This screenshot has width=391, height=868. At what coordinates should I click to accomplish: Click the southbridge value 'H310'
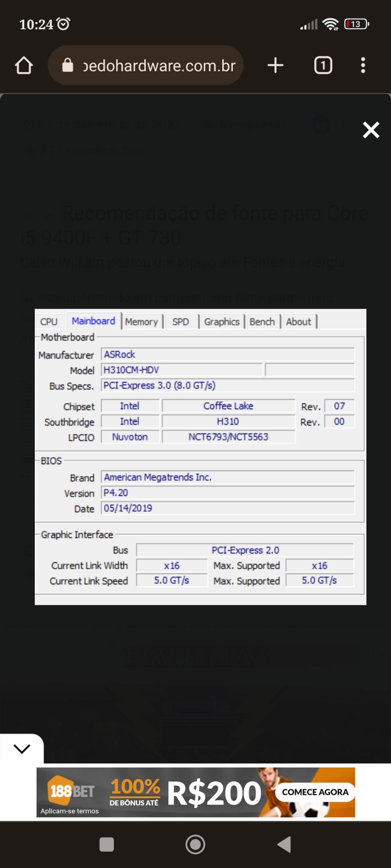pyautogui.click(x=228, y=421)
